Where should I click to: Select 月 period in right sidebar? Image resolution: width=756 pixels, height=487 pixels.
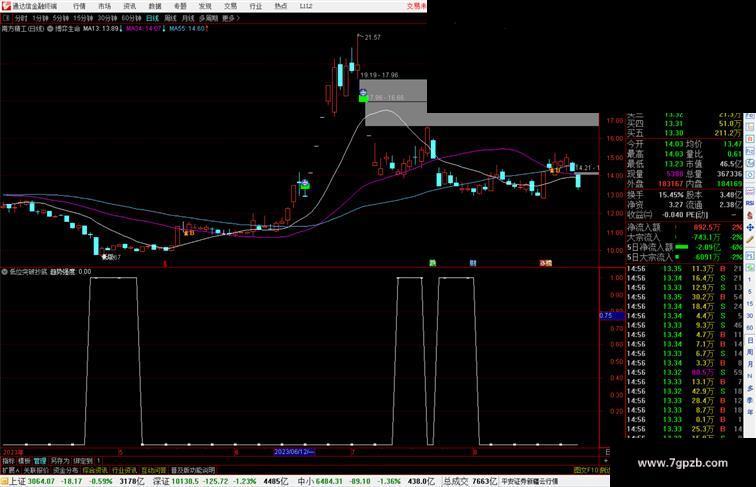click(x=750, y=364)
